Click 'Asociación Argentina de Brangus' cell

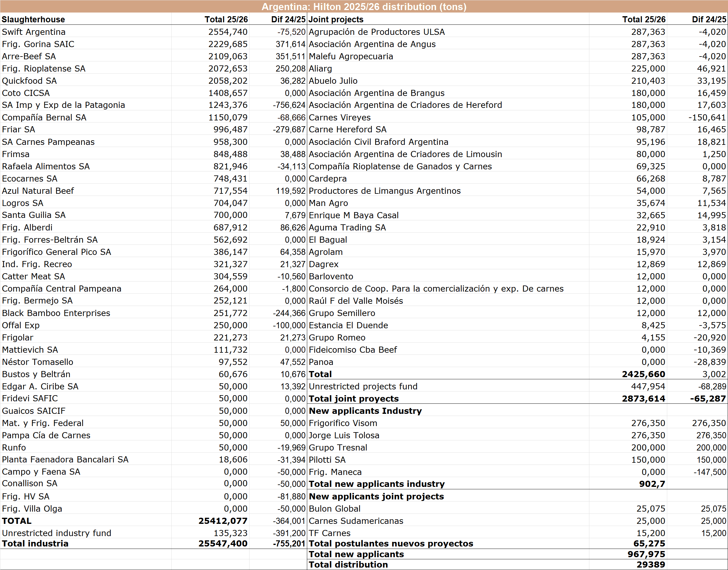[377, 93]
